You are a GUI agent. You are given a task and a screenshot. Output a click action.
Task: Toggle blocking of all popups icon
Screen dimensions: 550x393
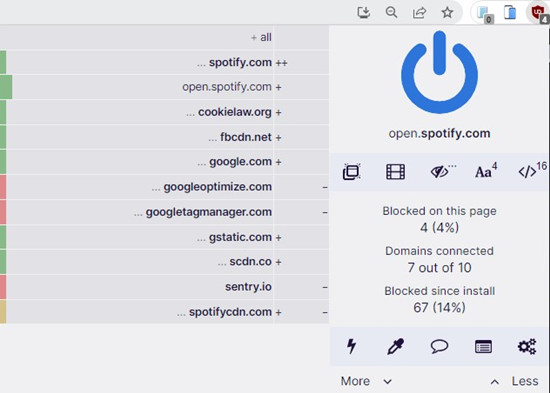click(x=351, y=172)
